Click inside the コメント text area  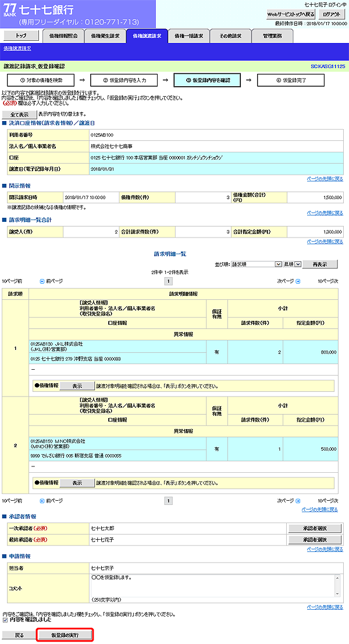(x=213, y=585)
